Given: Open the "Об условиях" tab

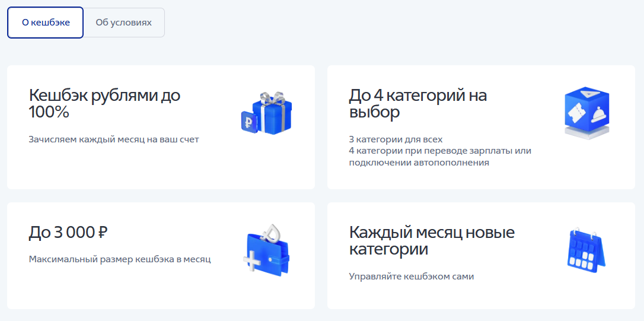Looking at the screenshot, I should click(x=123, y=23).
